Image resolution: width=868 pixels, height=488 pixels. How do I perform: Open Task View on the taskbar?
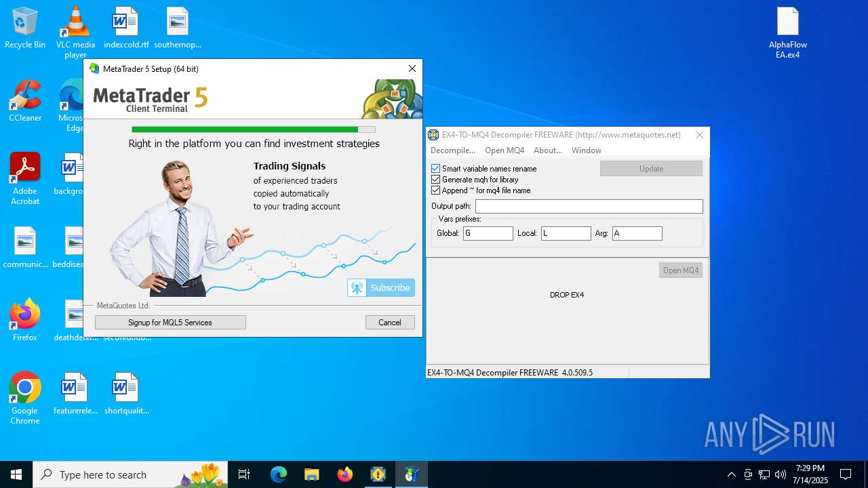pos(244,474)
